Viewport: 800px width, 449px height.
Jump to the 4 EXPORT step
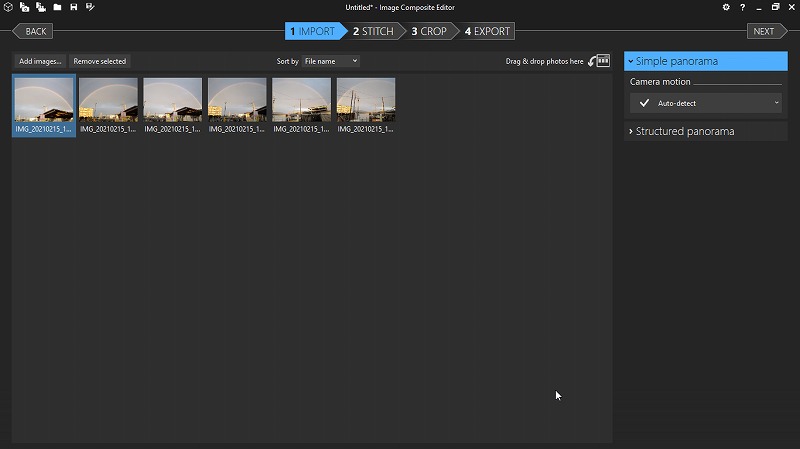487,31
